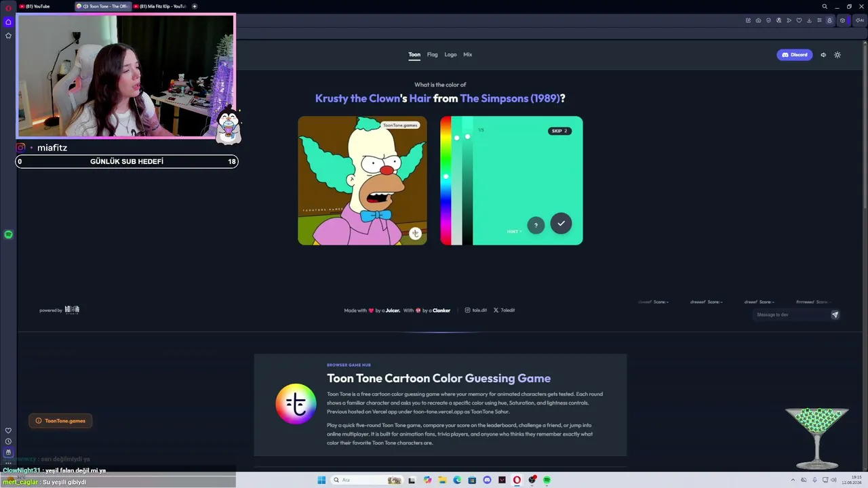Open history clock in the sidebar
868x488 pixels.
(8, 441)
